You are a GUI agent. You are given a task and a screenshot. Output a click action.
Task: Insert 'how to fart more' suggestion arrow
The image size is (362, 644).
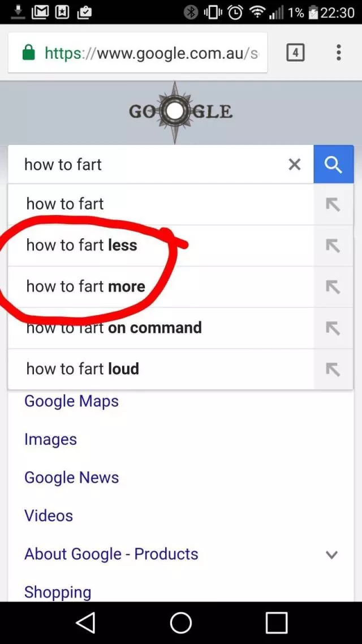333,287
